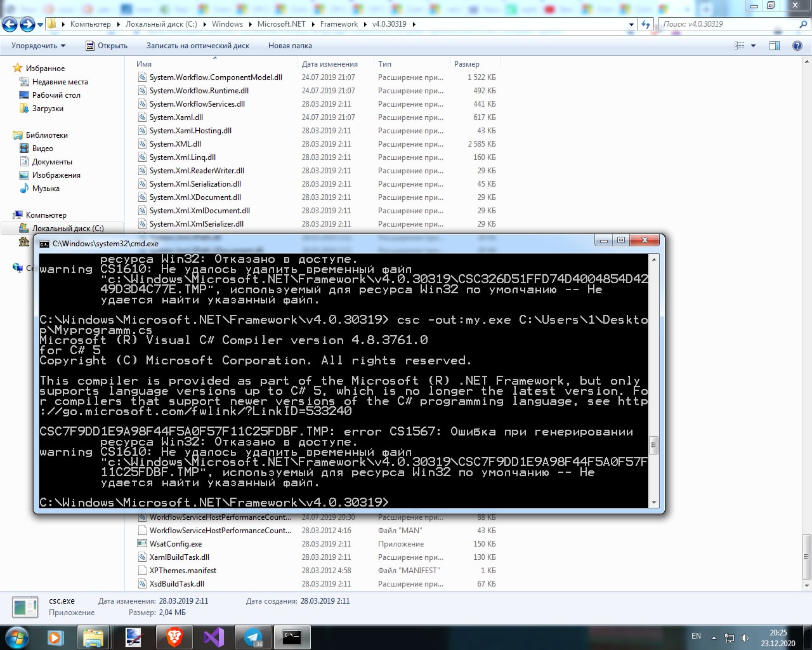Create a folder with Новая папка
Screen dimensions: 812x650
(x=290, y=46)
